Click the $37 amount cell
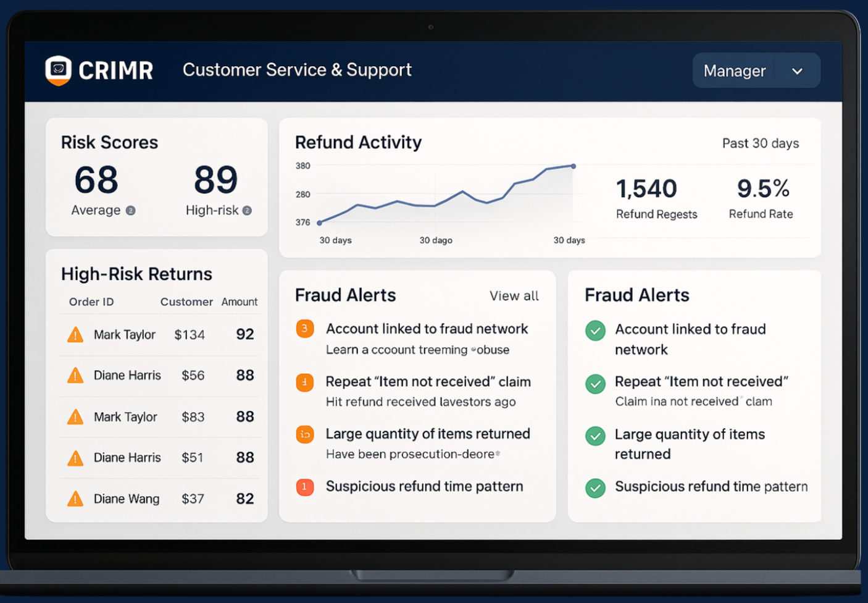The height and width of the screenshot is (603, 868). point(193,499)
